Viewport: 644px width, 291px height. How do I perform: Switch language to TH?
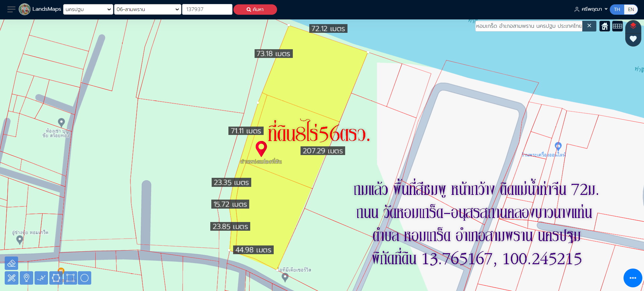tap(617, 9)
